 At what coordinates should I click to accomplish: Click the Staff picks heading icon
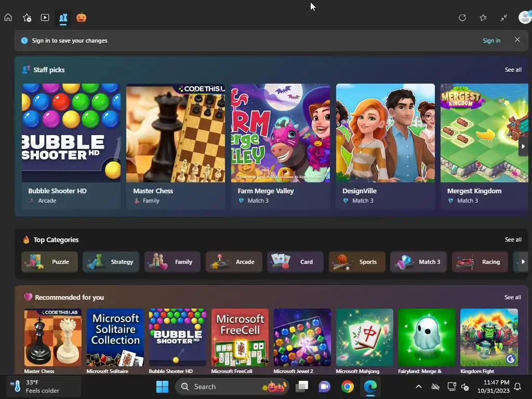[26, 70]
